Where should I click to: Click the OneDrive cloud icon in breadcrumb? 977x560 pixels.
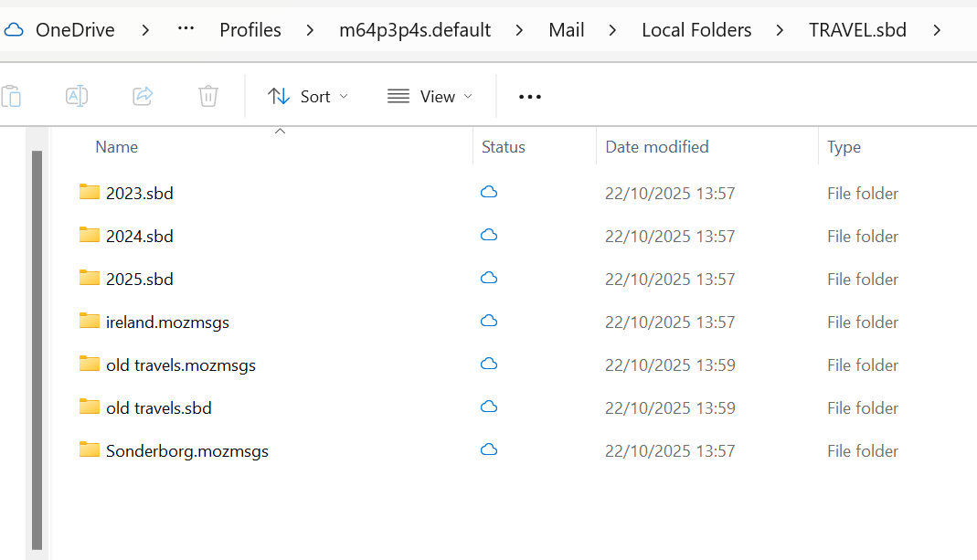[x=14, y=30]
